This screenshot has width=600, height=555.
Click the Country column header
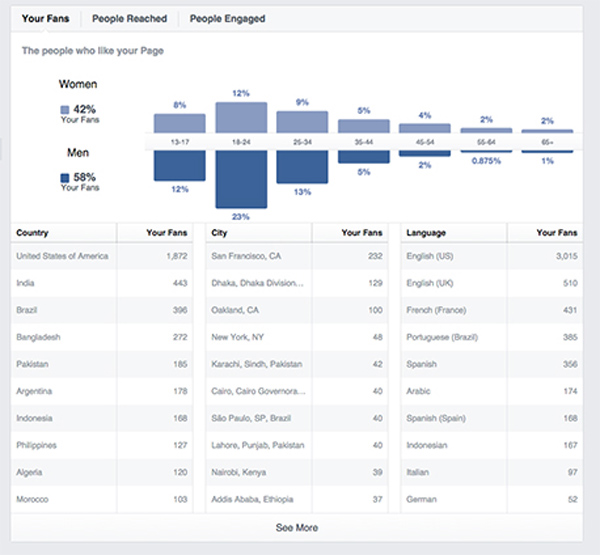[x=33, y=232]
